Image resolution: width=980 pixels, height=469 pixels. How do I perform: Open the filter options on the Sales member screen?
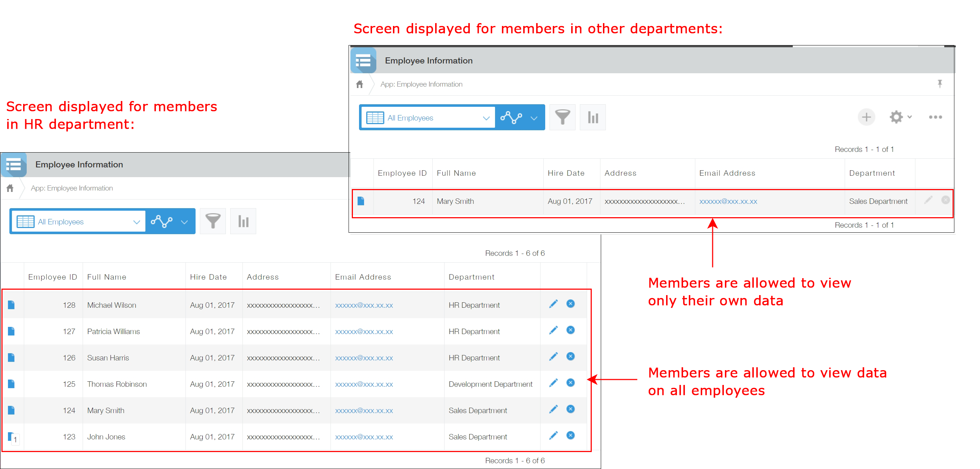tap(562, 117)
